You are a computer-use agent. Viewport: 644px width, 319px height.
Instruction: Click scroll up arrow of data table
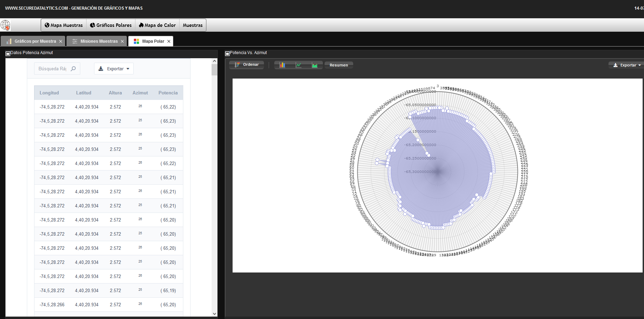pyautogui.click(x=214, y=61)
